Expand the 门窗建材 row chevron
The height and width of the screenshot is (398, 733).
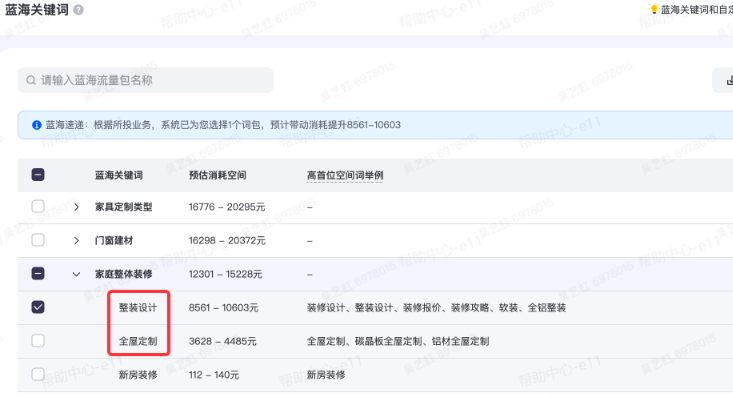pyautogui.click(x=76, y=240)
